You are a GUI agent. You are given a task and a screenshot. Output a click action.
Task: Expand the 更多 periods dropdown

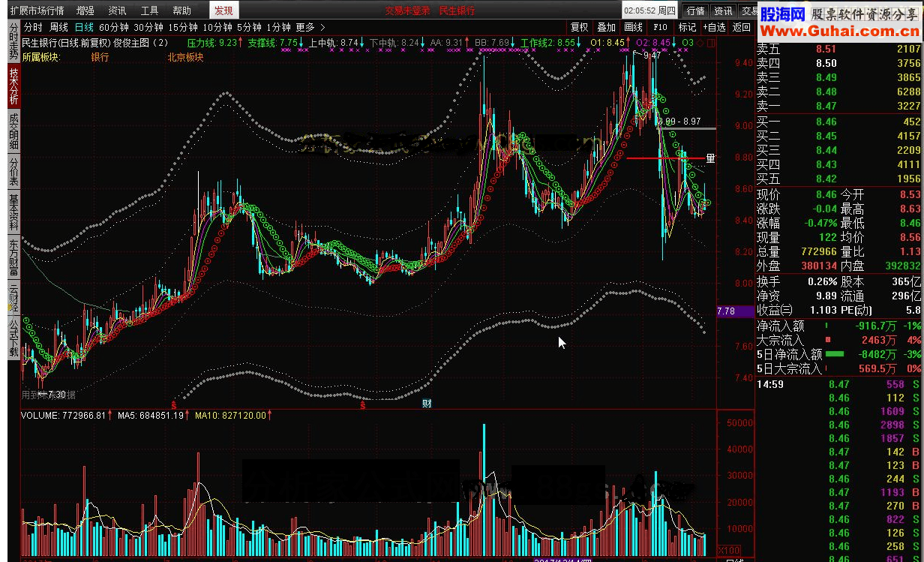[x=310, y=27]
